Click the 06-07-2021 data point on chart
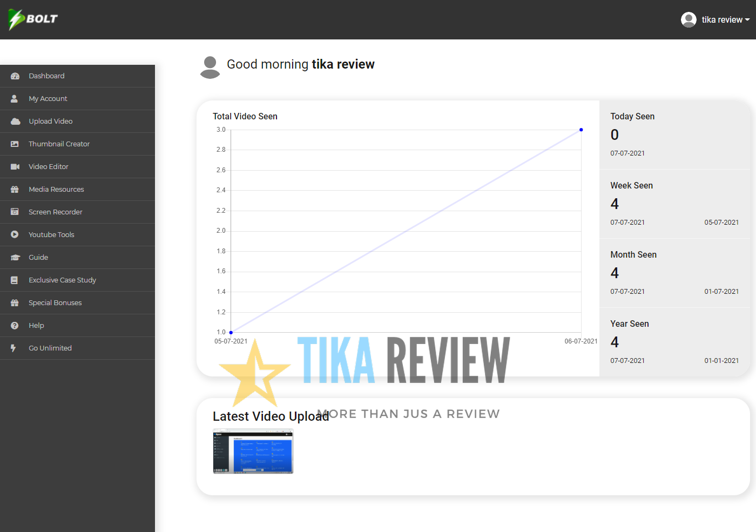The image size is (756, 532). coord(581,130)
